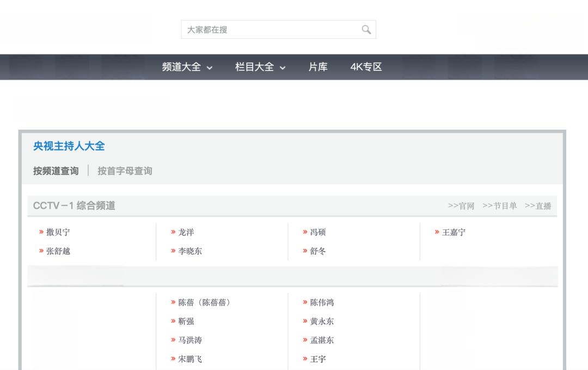Click red arrow bullet beside 龙洋

(x=173, y=232)
